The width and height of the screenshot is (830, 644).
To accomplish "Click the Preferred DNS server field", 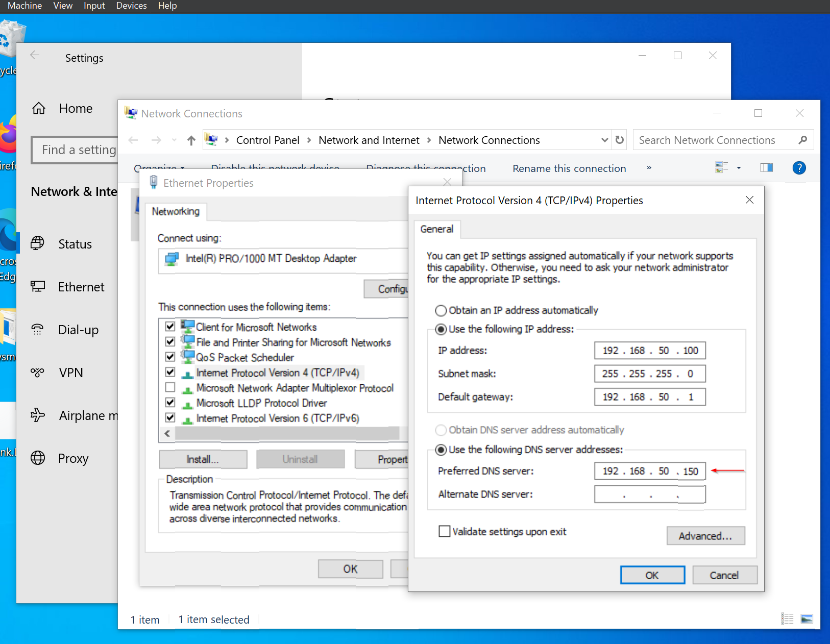I will [x=650, y=471].
